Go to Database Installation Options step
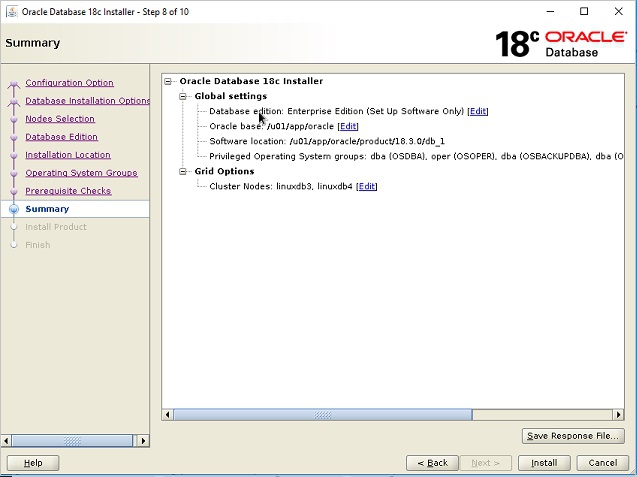The width and height of the screenshot is (637, 477). click(87, 101)
